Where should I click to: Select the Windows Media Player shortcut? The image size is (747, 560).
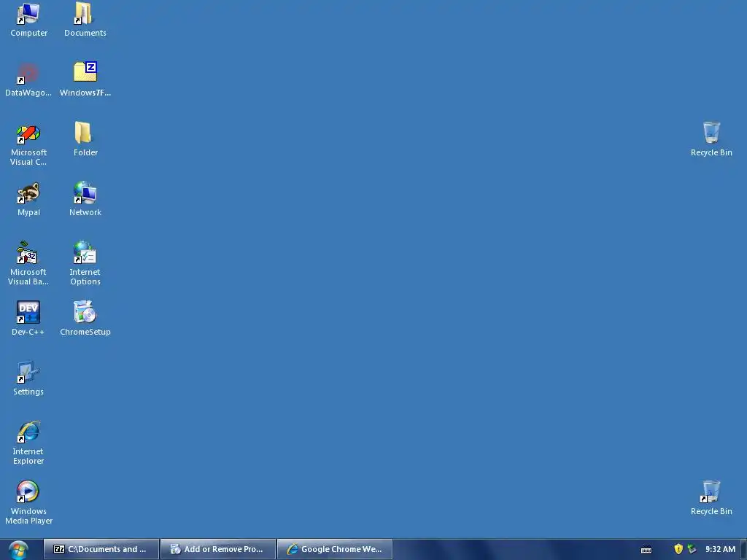pyautogui.click(x=28, y=503)
